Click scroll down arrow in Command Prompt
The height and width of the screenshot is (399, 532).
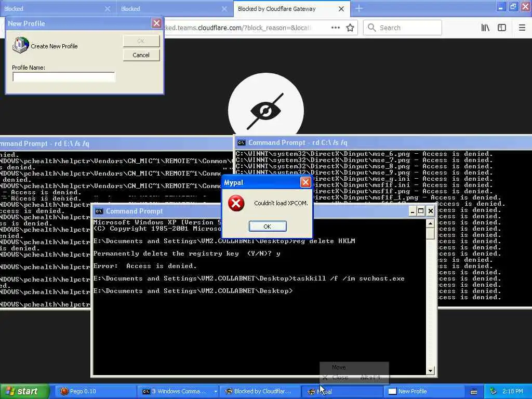(x=430, y=371)
